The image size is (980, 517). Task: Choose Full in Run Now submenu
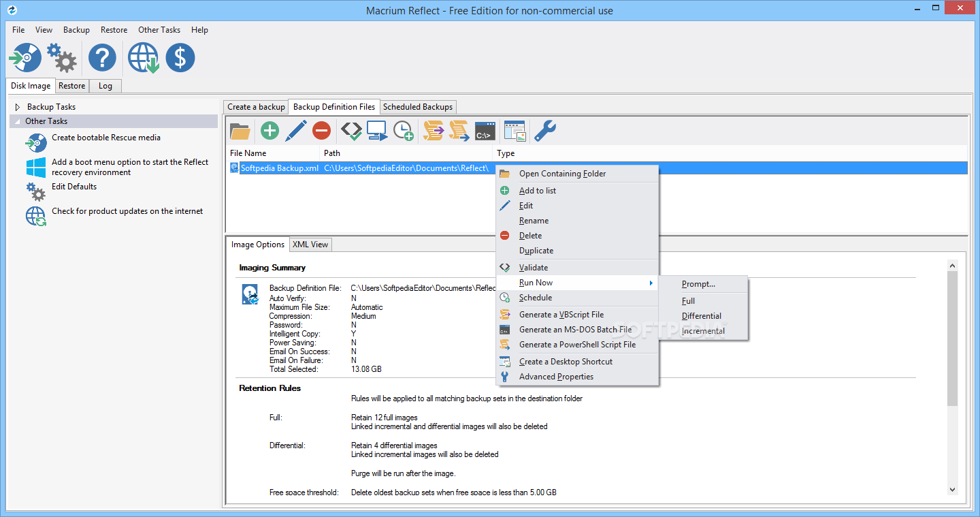point(704,301)
